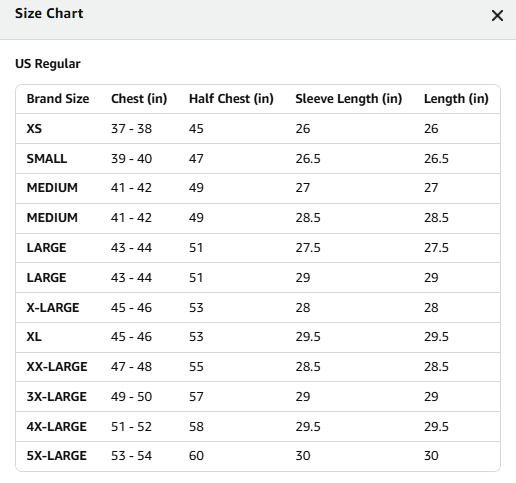
Task: Close the Size Chart dialog
Action: click(x=497, y=16)
